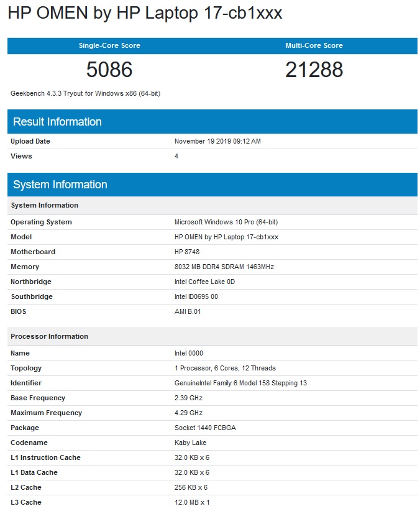Viewport: 420px width, 514px height.
Task: Select the date November 19 2019 09:12 AM
Action: click(217, 141)
